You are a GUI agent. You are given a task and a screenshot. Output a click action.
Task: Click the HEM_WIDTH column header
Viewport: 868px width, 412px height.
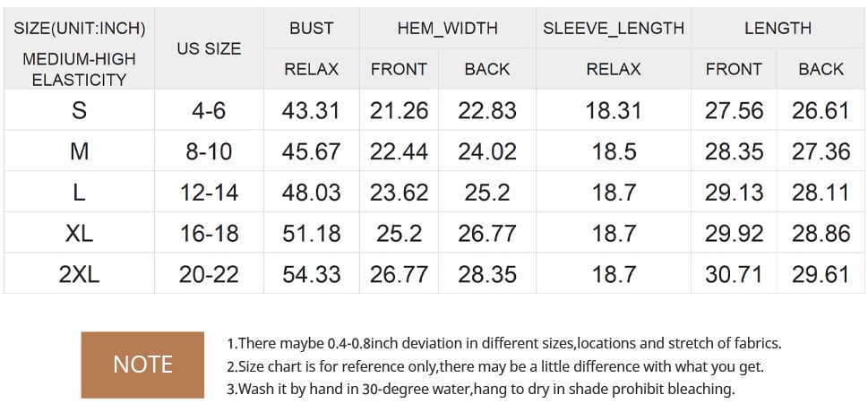point(447,29)
